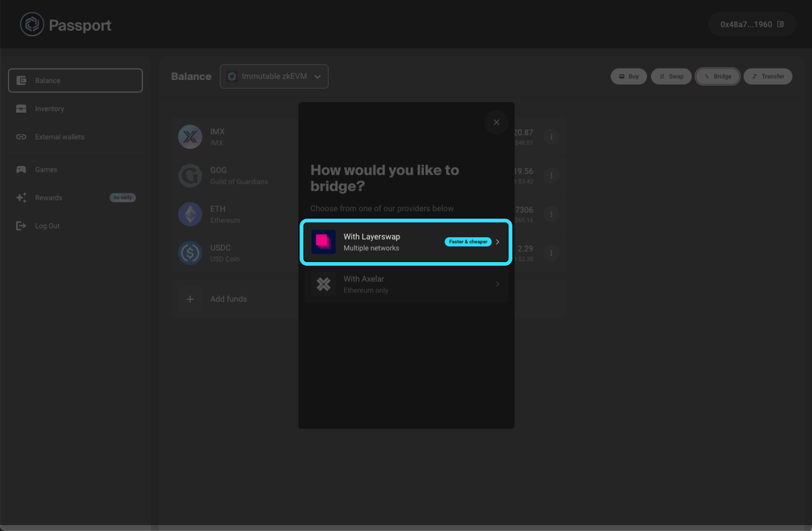Click the Add funds plus icon
Viewport: 812px width, 531px height.
coord(190,299)
